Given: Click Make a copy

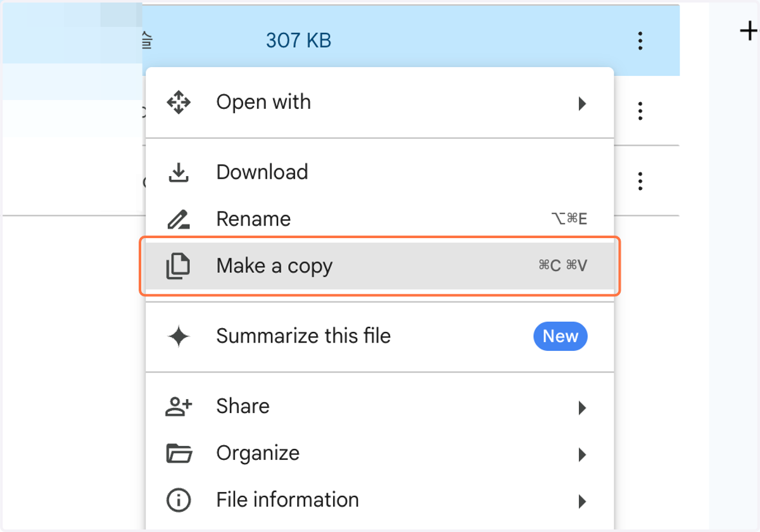Looking at the screenshot, I should pyautogui.click(x=379, y=266).
